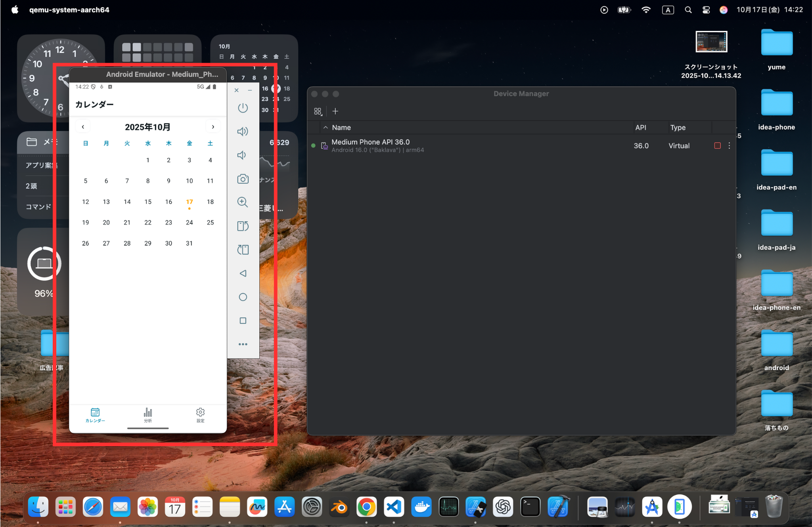Rotate emulator right with rotate icon
Viewport: 812px width, 527px height.
click(x=243, y=250)
